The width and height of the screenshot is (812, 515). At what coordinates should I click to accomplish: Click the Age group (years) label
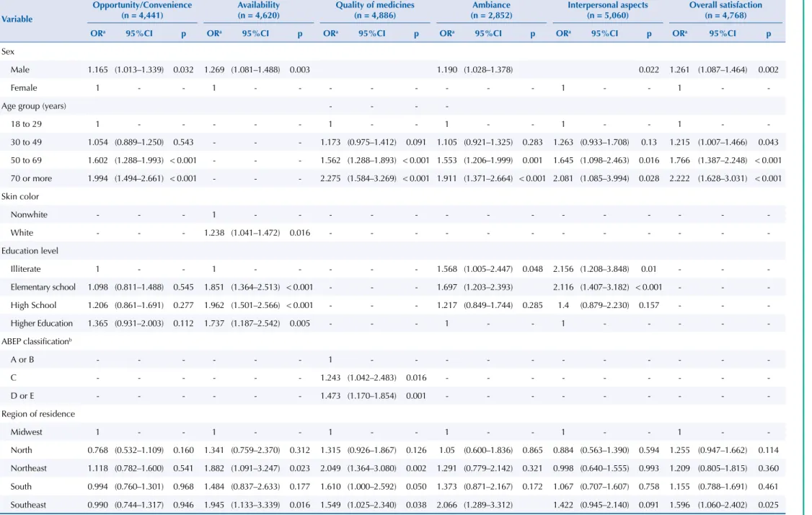34,106
